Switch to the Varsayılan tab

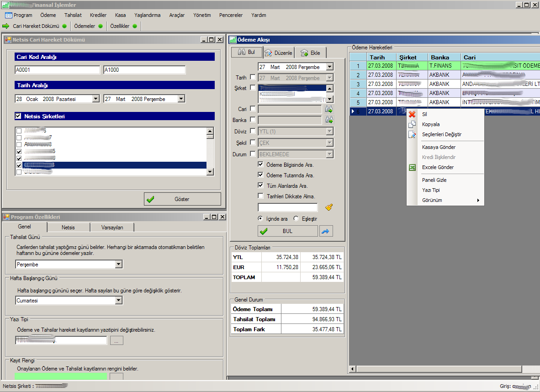(111, 227)
